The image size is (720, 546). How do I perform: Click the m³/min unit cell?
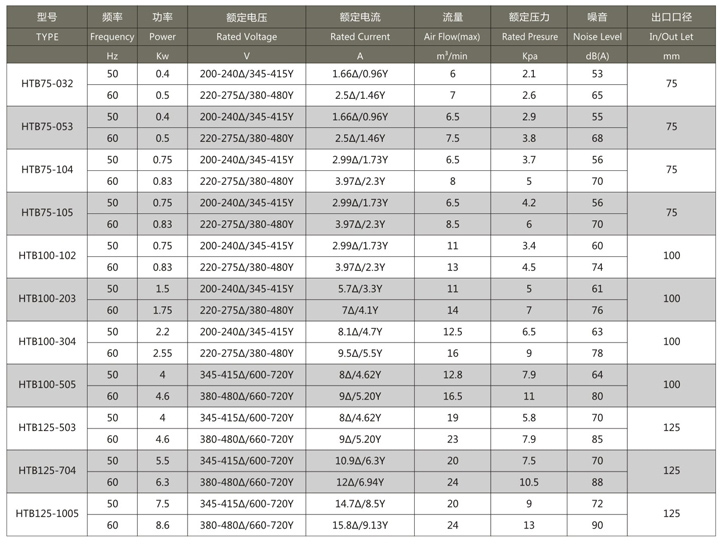pos(452,56)
